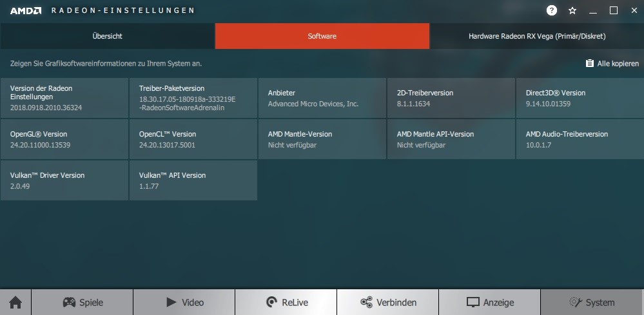Open the System section label
This screenshot has height=315, width=644.
tap(600, 303)
